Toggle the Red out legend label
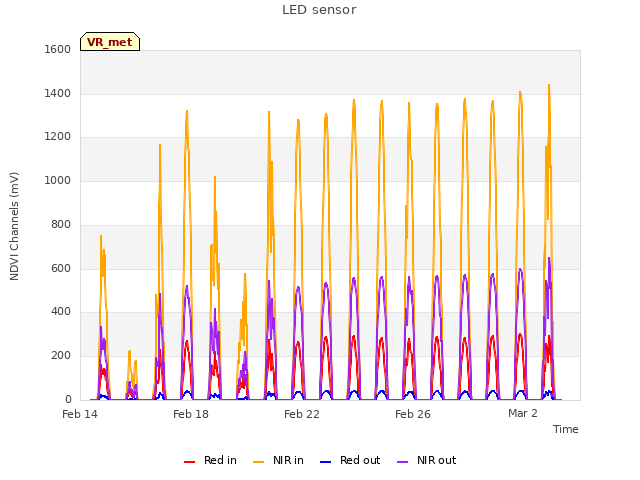 pyautogui.click(x=360, y=460)
